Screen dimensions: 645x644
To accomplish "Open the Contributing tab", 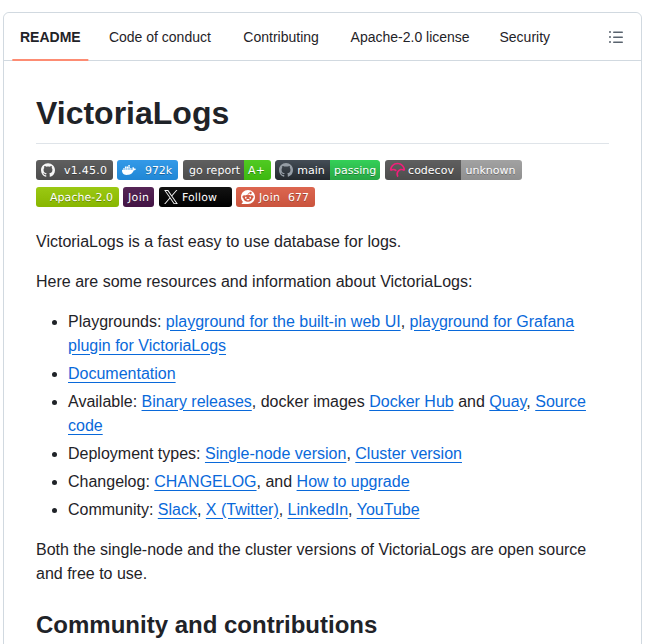I will click(x=281, y=37).
